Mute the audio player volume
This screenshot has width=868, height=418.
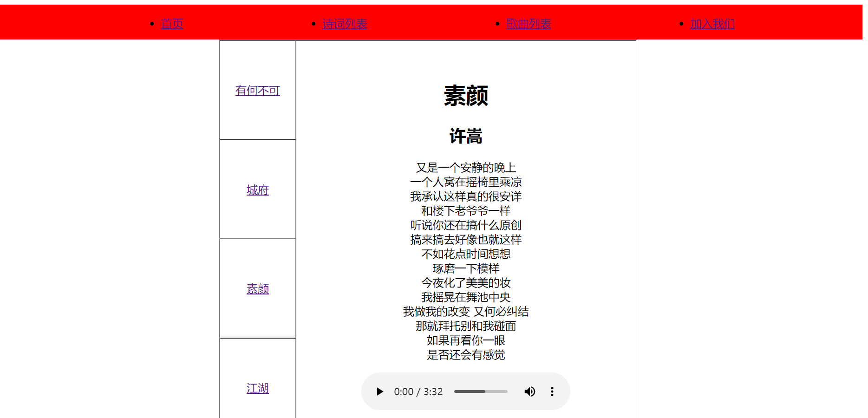tap(530, 392)
